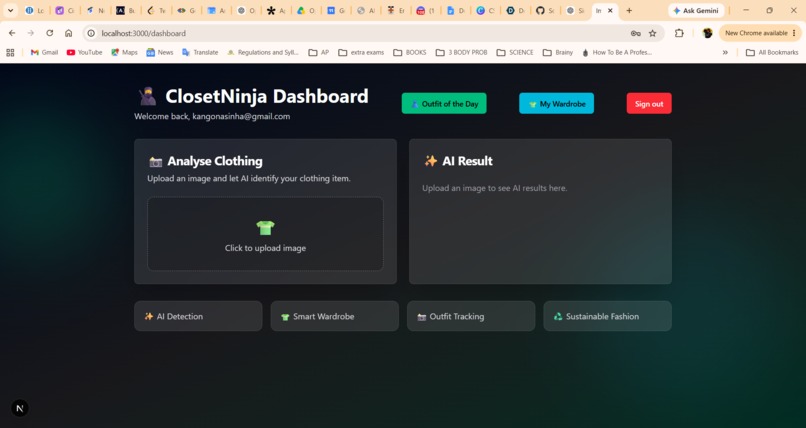Open the password manager key icon

click(635, 33)
